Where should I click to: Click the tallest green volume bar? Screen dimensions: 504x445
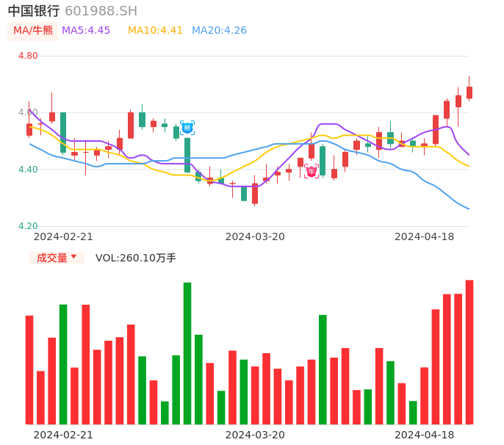click(x=187, y=352)
